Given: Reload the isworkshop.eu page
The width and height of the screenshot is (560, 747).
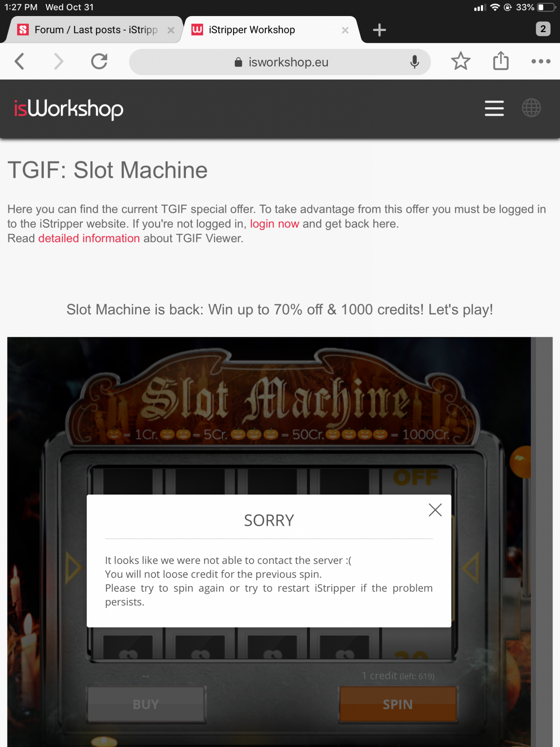Looking at the screenshot, I should [99, 62].
